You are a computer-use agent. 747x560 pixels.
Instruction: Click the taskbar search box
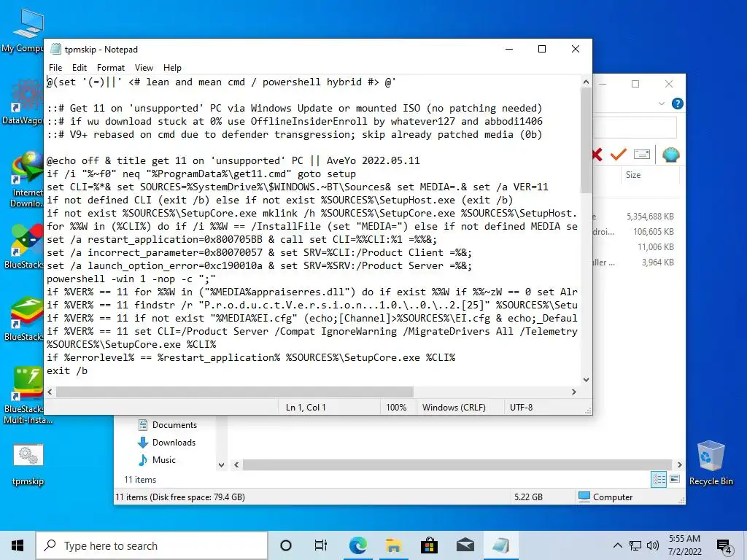(x=152, y=545)
